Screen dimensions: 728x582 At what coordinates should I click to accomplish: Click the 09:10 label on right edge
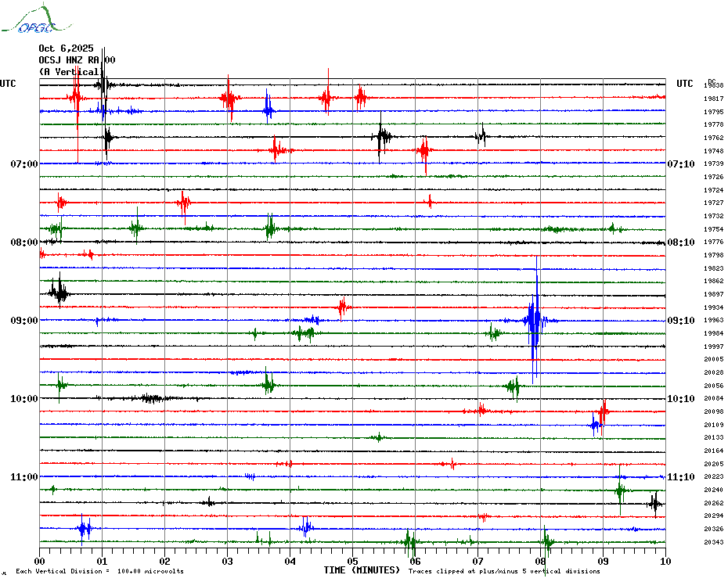(x=680, y=321)
